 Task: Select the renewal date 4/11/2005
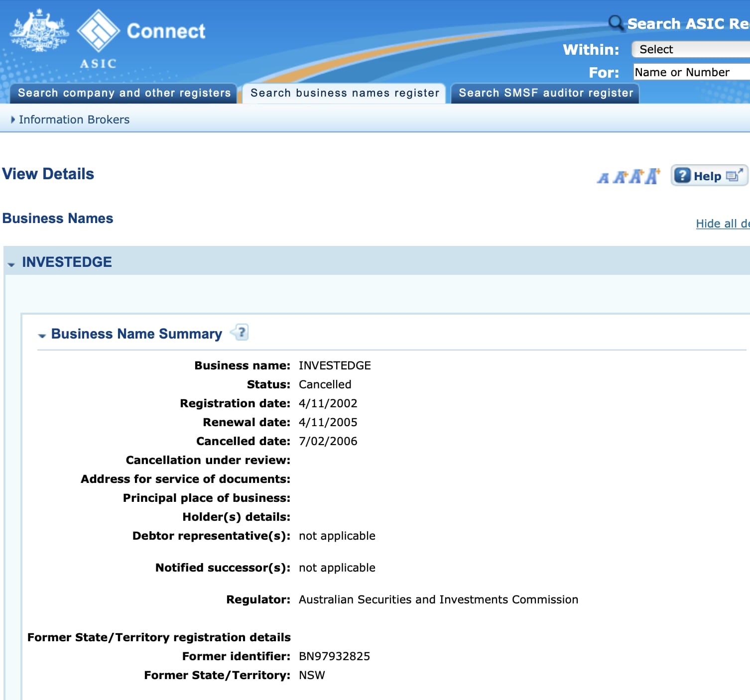coord(328,422)
